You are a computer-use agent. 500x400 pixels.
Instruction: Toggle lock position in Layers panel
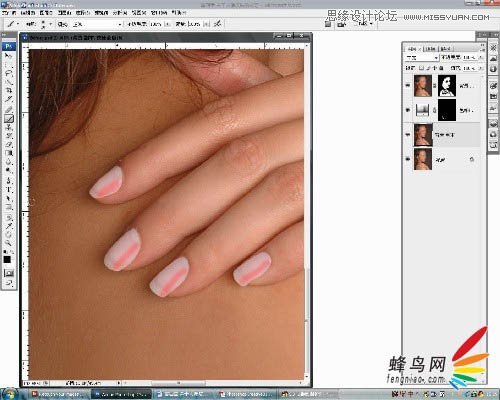[x=435, y=68]
